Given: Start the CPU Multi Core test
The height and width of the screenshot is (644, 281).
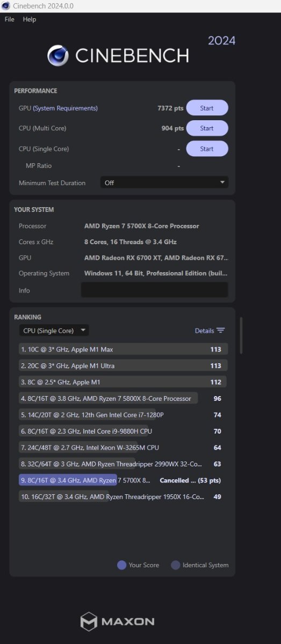Looking at the screenshot, I should coord(207,128).
